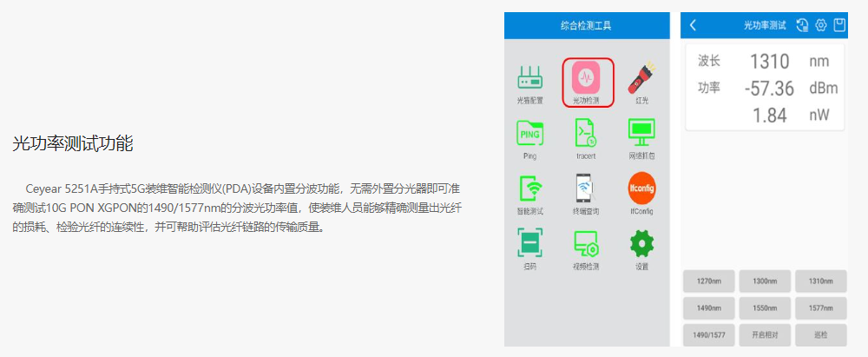868x357 pixels.
Task: Choose the 1550nm wavelength button
Action: [x=765, y=307]
